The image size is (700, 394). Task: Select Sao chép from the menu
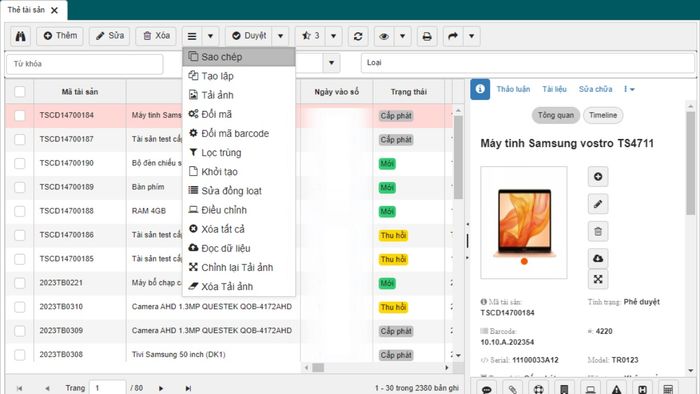(239, 57)
